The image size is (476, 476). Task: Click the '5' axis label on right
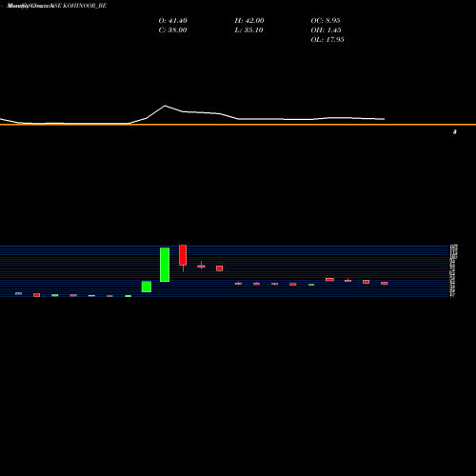tap(455, 132)
